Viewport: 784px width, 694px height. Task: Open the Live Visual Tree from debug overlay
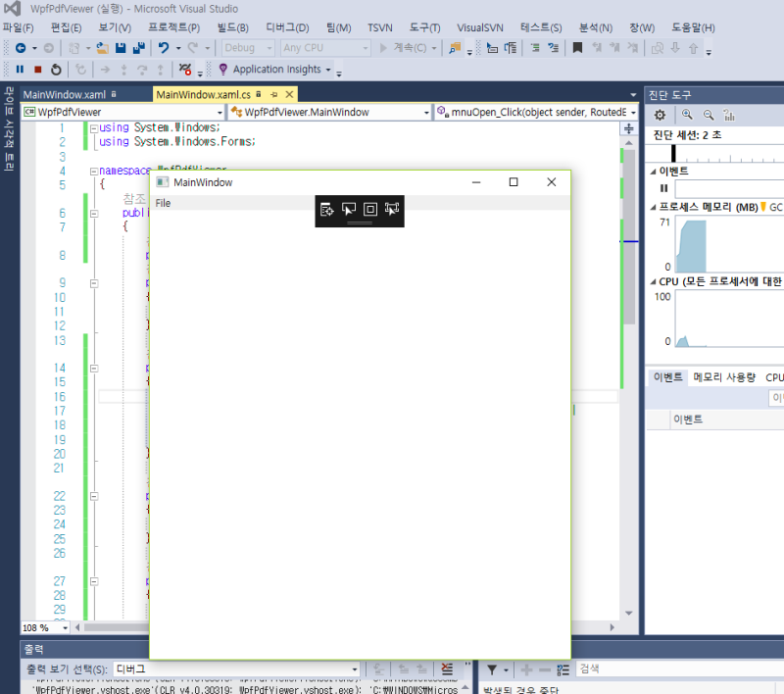coord(326,210)
